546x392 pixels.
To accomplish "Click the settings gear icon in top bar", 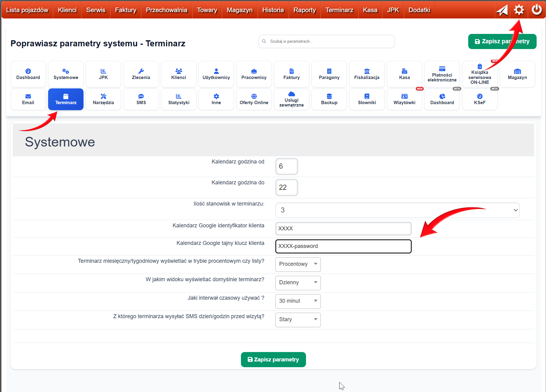I will [519, 10].
